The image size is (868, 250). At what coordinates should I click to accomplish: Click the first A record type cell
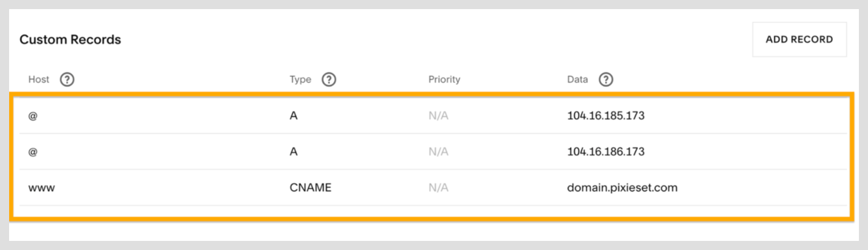pos(294,115)
